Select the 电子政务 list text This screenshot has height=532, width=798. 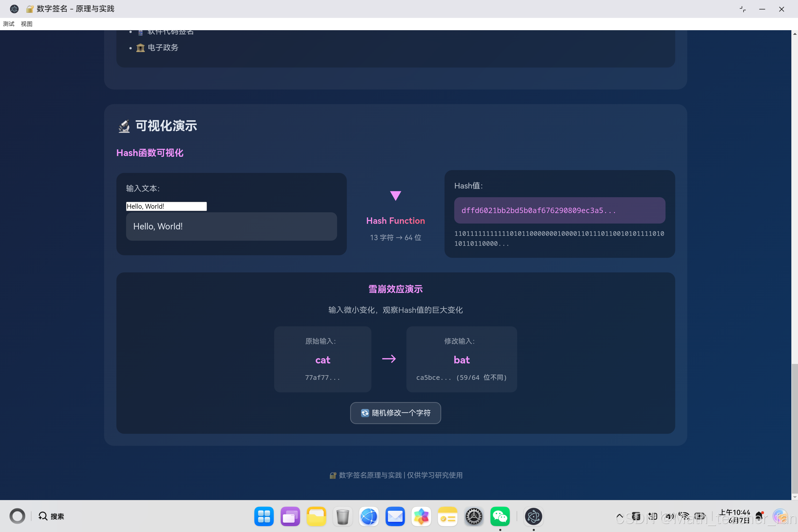coord(163,48)
